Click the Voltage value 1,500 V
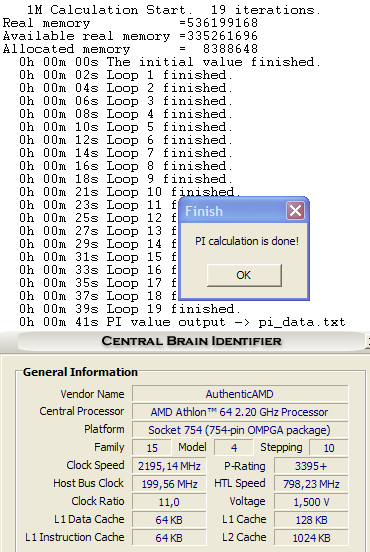370x552 pixels. click(x=311, y=502)
